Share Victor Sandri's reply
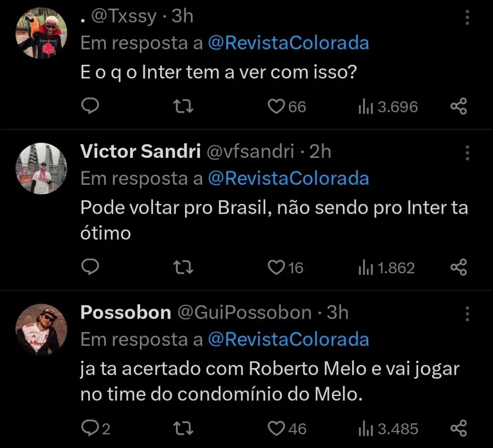This screenshot has width=493, height=448. click(458, 267)
